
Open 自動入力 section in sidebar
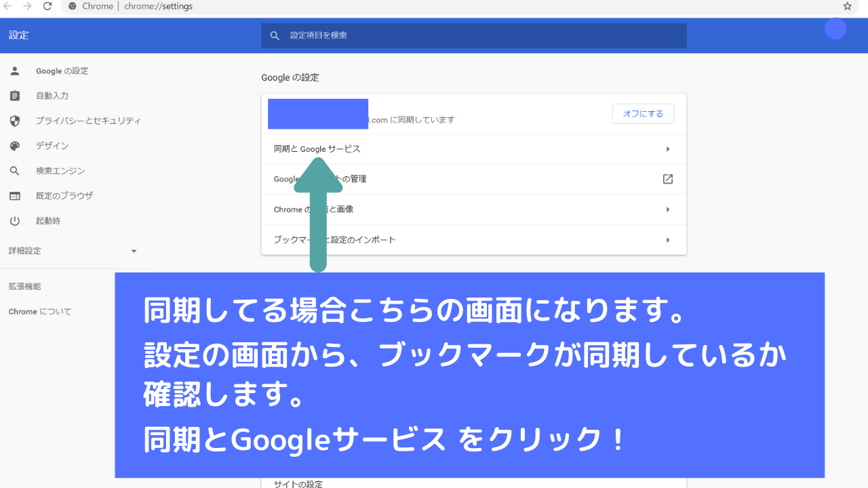tap(52, 96)
